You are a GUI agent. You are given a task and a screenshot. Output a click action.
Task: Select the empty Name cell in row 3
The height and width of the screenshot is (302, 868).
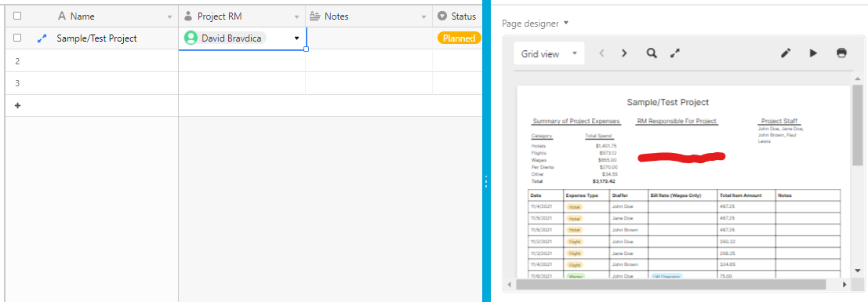[x=104, y=83]
